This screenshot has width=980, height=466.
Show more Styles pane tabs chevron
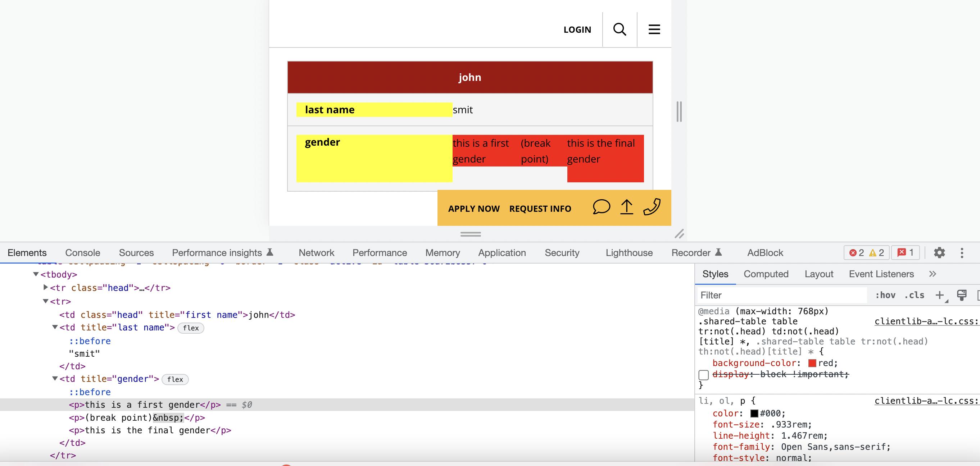point(932,274)
